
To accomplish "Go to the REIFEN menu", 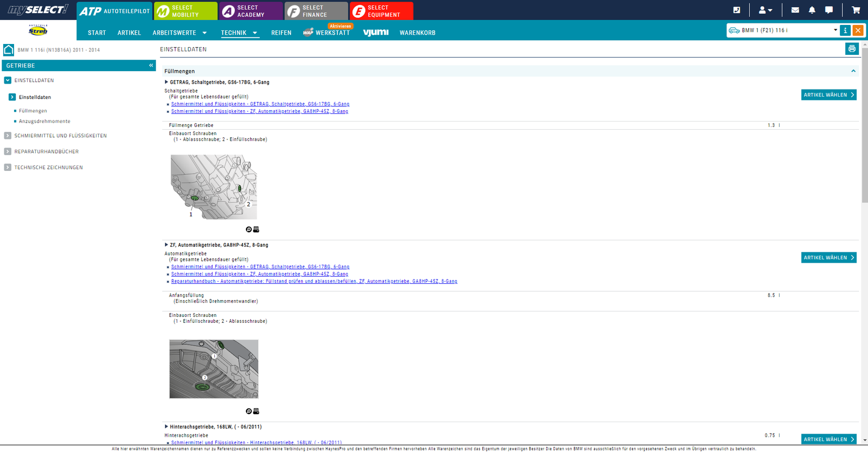I will tap(281, 33).
